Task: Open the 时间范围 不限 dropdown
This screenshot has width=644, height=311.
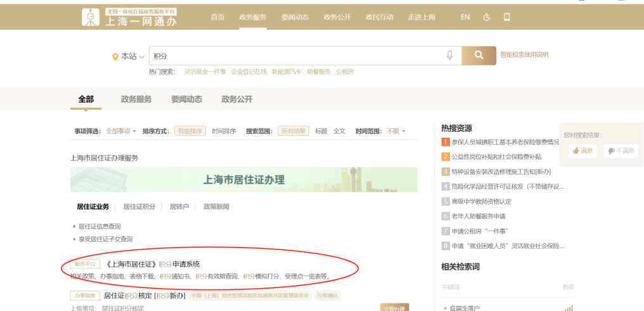Action: click(396, 131)
